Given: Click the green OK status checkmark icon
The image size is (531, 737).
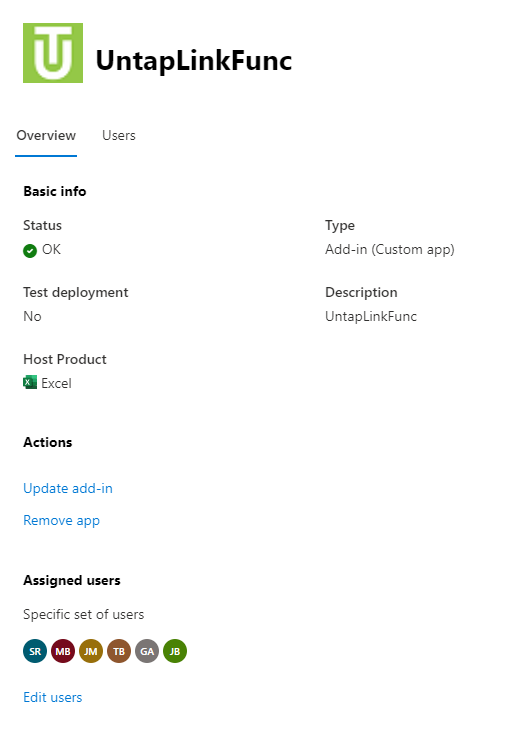Looking at the screenshot, I should coord(30,251).
